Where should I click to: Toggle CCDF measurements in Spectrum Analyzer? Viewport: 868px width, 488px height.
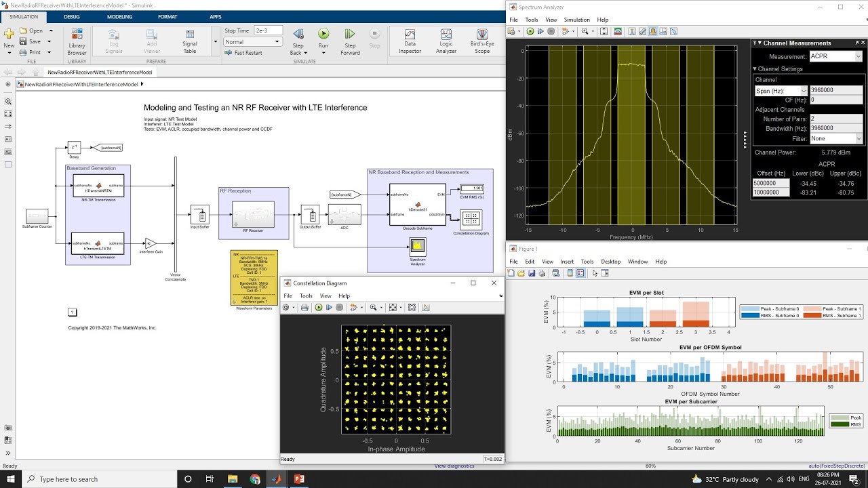point(673,31)
